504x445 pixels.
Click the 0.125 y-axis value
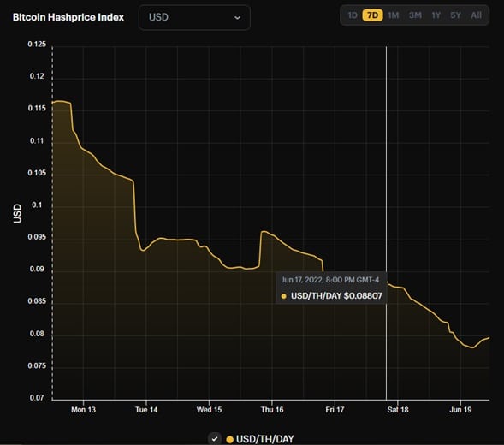click(37, 44)
